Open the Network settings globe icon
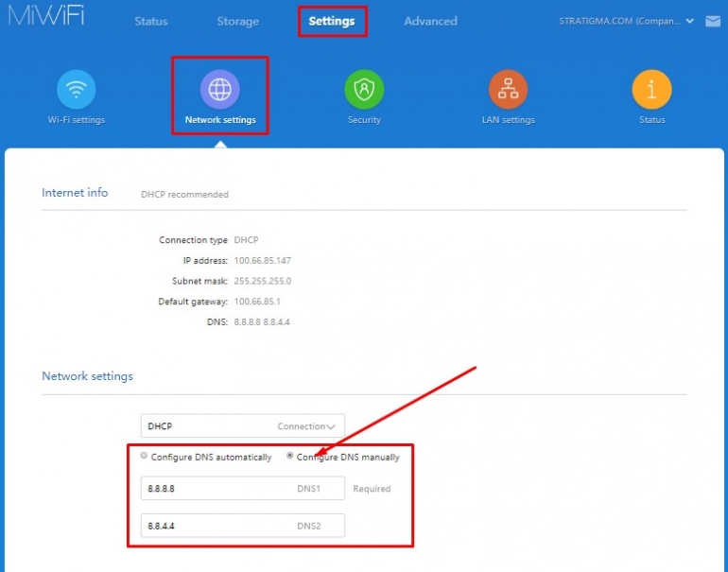728x572 pixels. pos(220,89)
